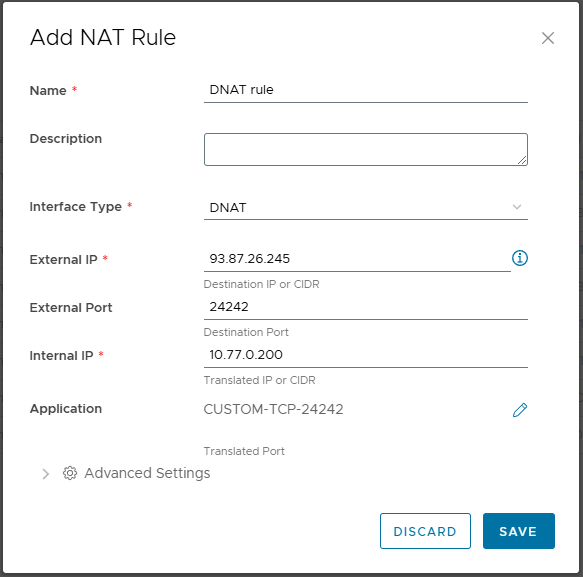Show External IP info tooltip icon

click(520, 258)
